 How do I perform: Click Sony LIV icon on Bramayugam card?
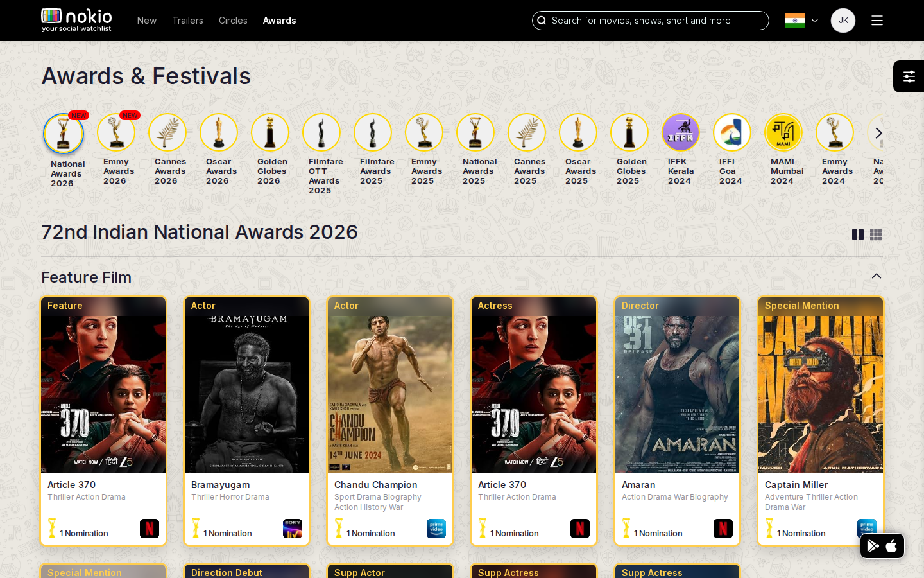click(293, 529)
